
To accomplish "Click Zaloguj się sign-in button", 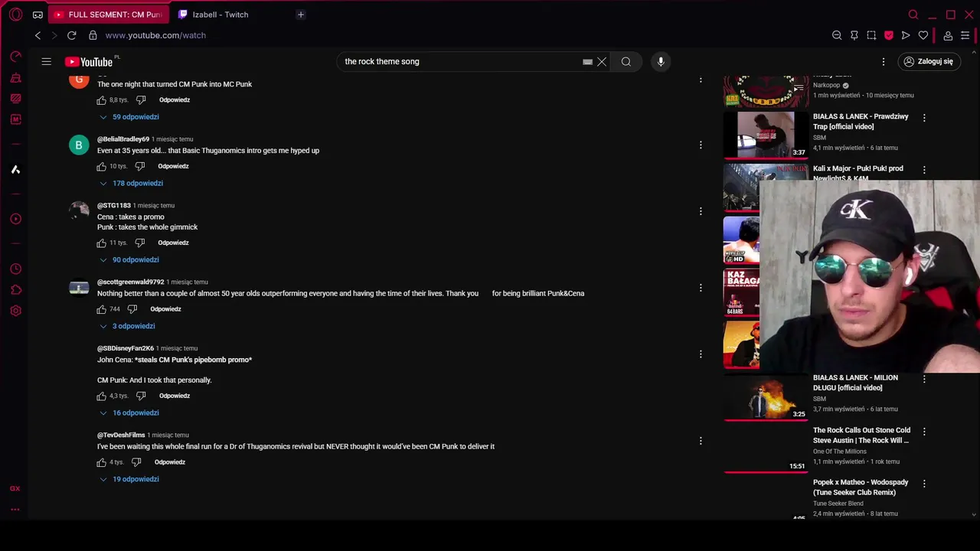I will pos(928,61).
